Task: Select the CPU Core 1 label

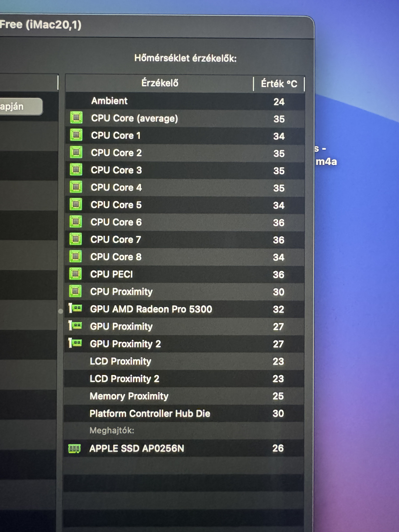Action: pyautogui.click(x=116, y=136)
